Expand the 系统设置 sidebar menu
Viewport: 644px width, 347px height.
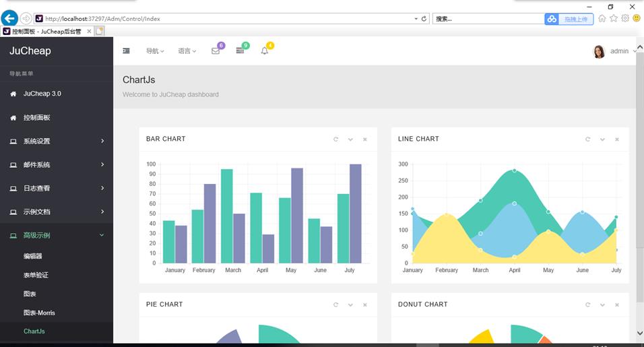pos(57,141)
